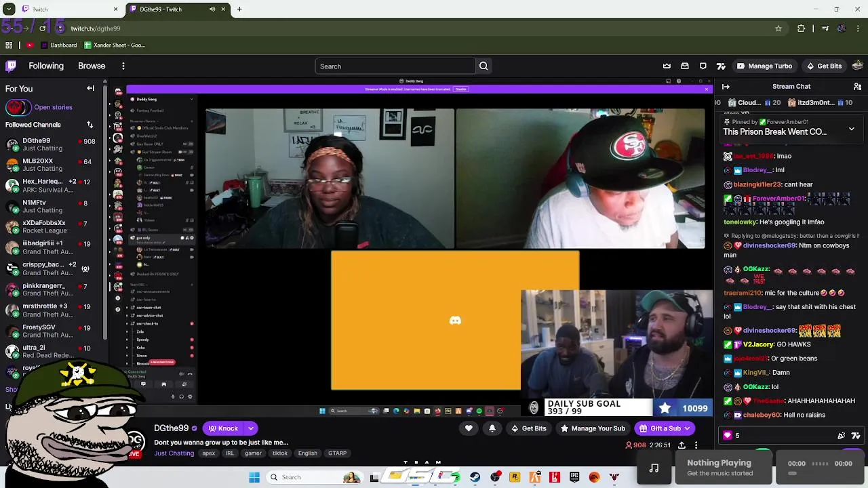Screen dimensions: 868x488
Task: Open the Xander Sheet bookmark
Action: pyautogui.click(x=115, y=45)
